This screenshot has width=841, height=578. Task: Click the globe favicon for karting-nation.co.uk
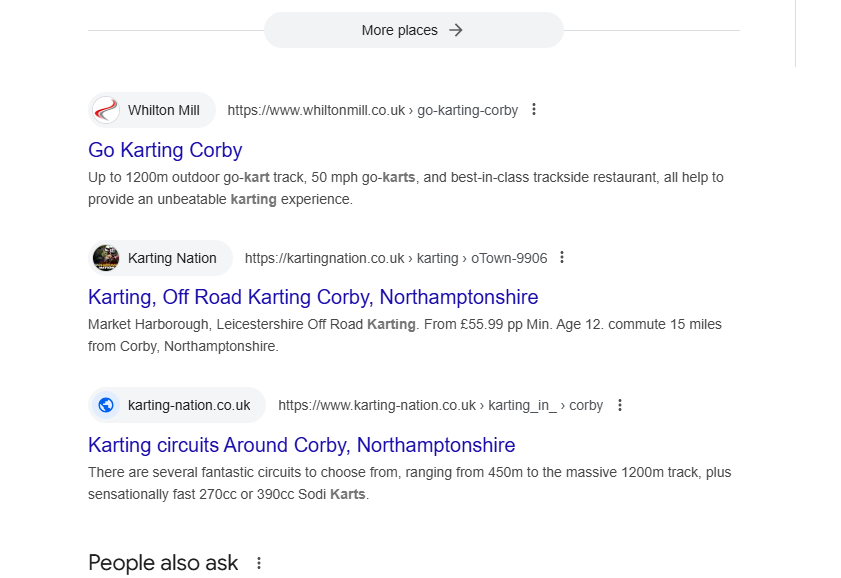pyautogui.click(x=106, y=405)
